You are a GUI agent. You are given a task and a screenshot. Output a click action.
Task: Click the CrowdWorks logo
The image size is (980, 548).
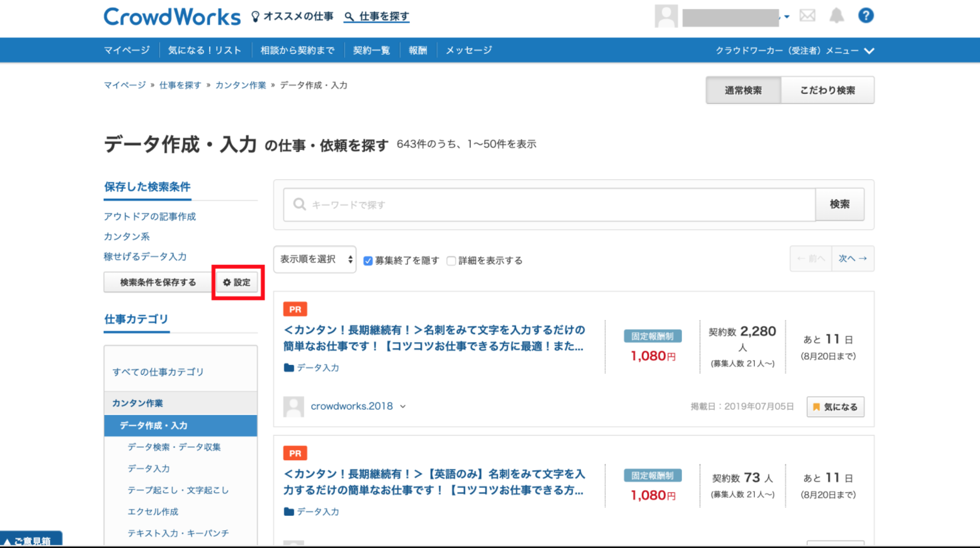click(172, 17)
